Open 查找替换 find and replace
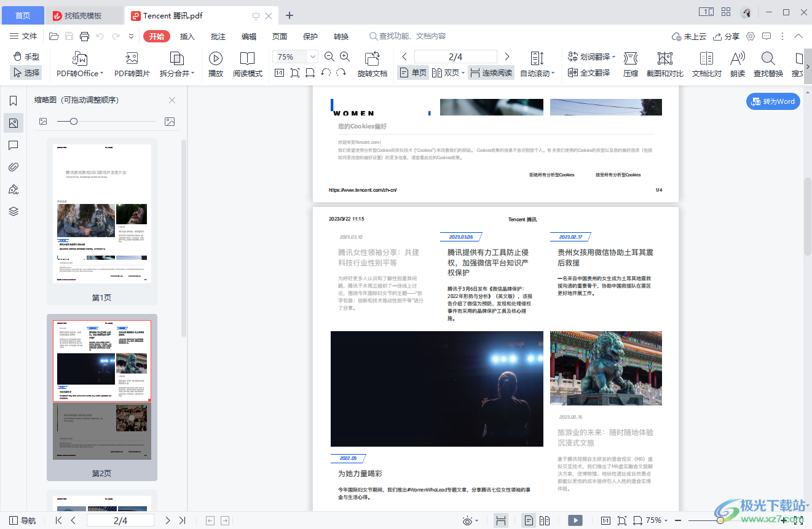The width and height of the screenshot is (812, 529). [768, 65]
